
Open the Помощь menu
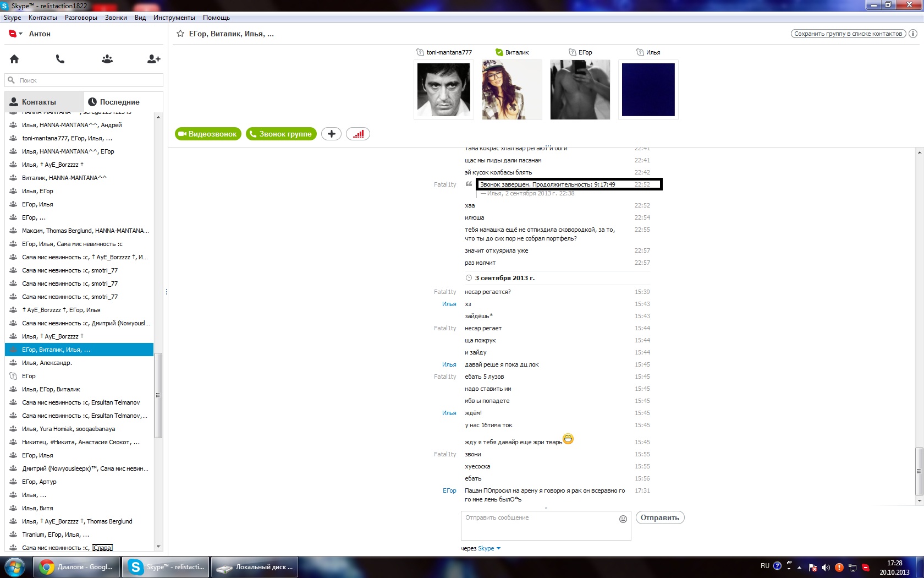point(216,18)
